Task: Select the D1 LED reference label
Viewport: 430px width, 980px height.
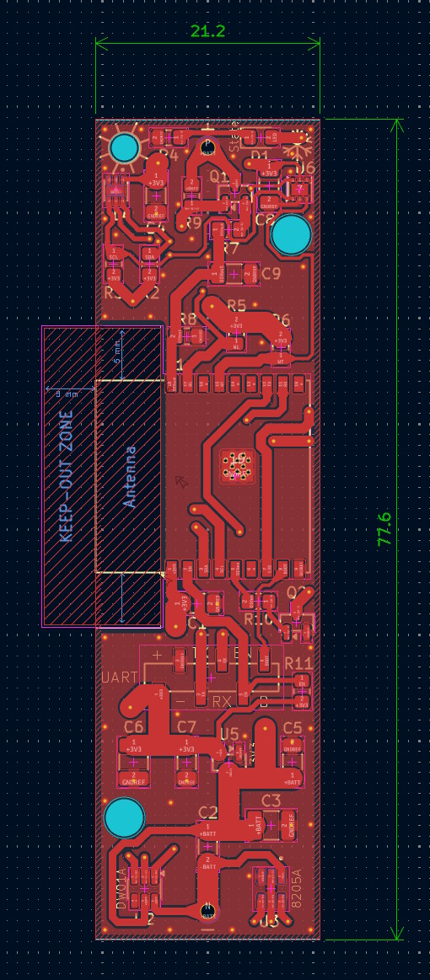Action: click(x=260, y=154)
